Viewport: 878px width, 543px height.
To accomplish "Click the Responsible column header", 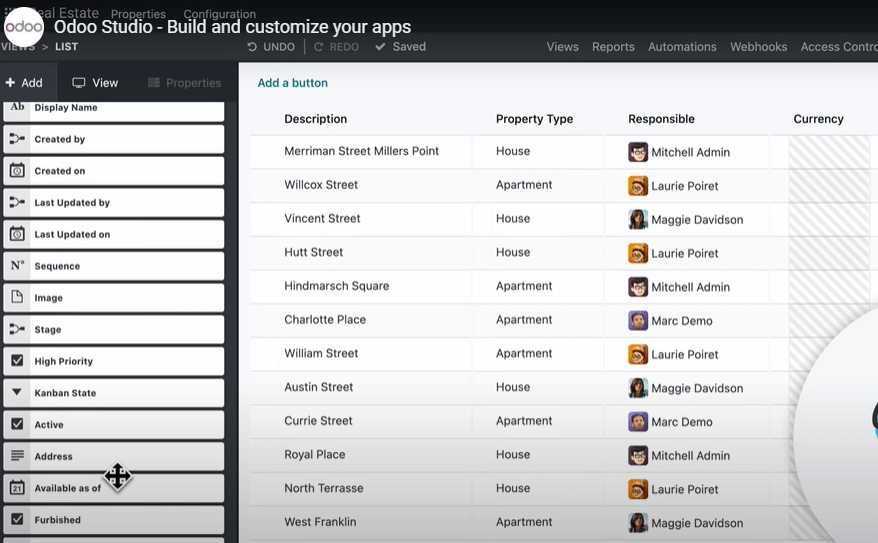I will click(x=661, y=119).
